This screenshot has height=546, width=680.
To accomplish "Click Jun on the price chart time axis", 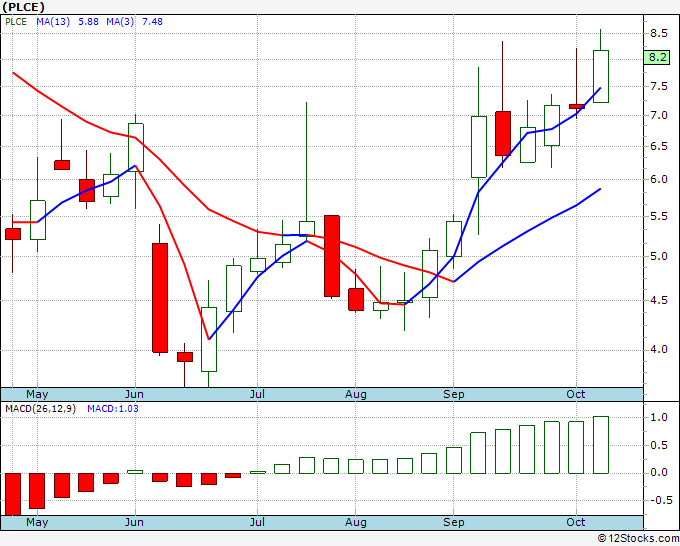I will pyautogui.click(x=134, y=395).
